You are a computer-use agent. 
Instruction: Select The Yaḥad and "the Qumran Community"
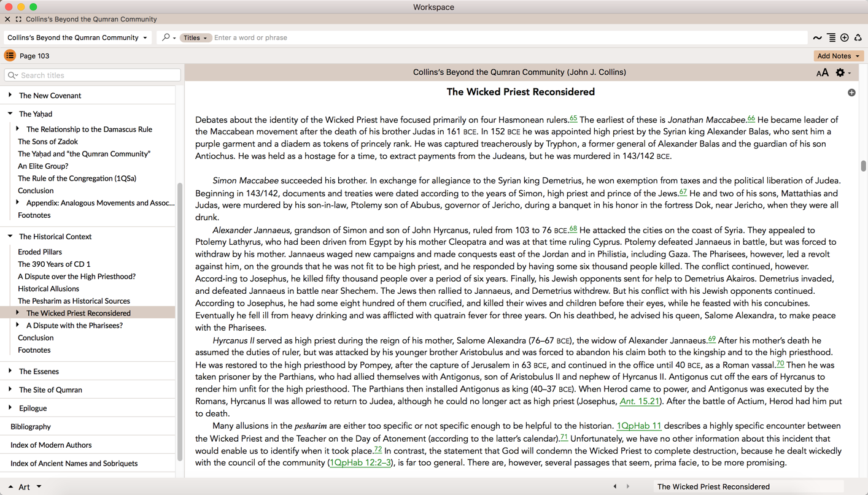(84, 154)
